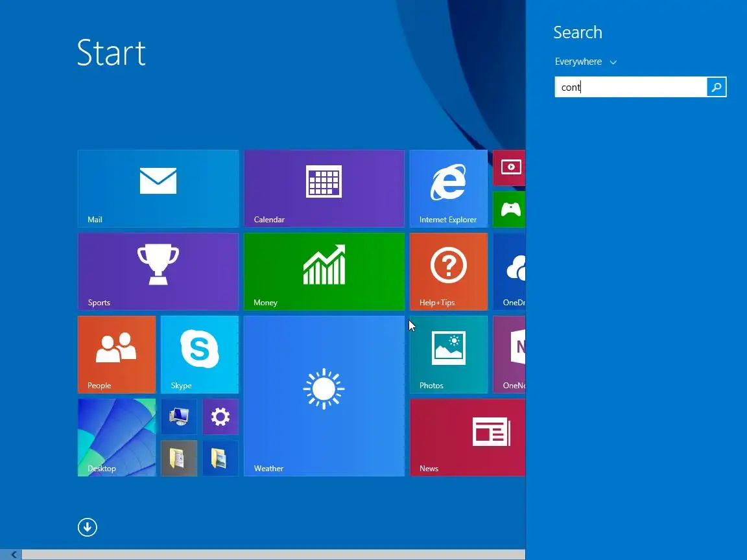Open the OneNote tile
The height and width of the screenshot is (560, 747).
pyautogui.click(x=509, y=355)
